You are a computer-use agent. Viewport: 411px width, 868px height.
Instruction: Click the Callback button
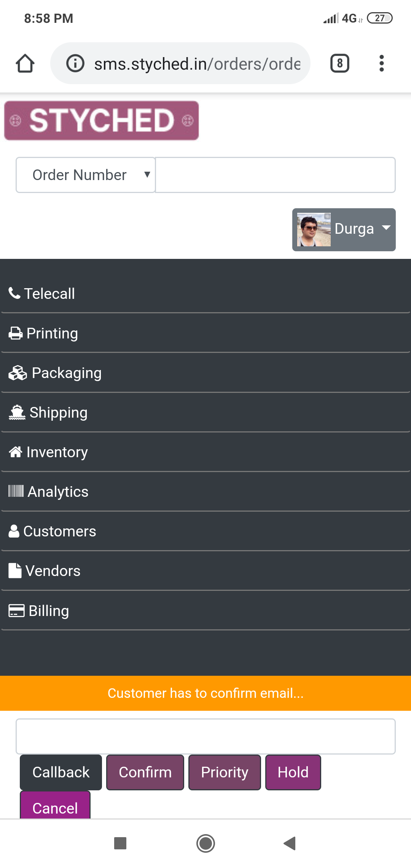pyautogui.click(x=61, y=772)
